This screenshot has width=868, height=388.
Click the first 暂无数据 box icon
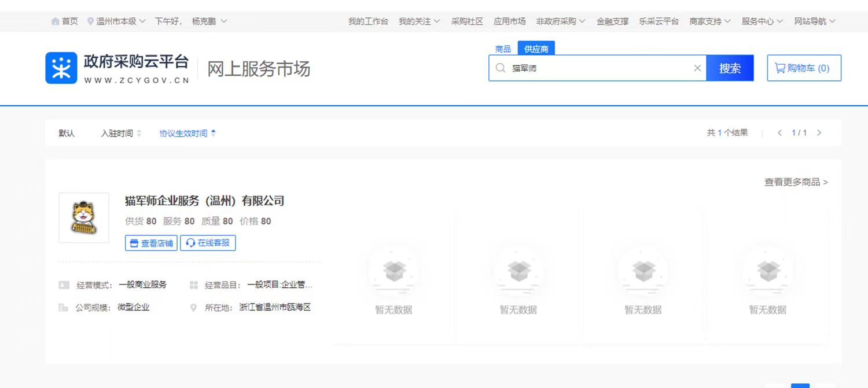coord(394,271)
